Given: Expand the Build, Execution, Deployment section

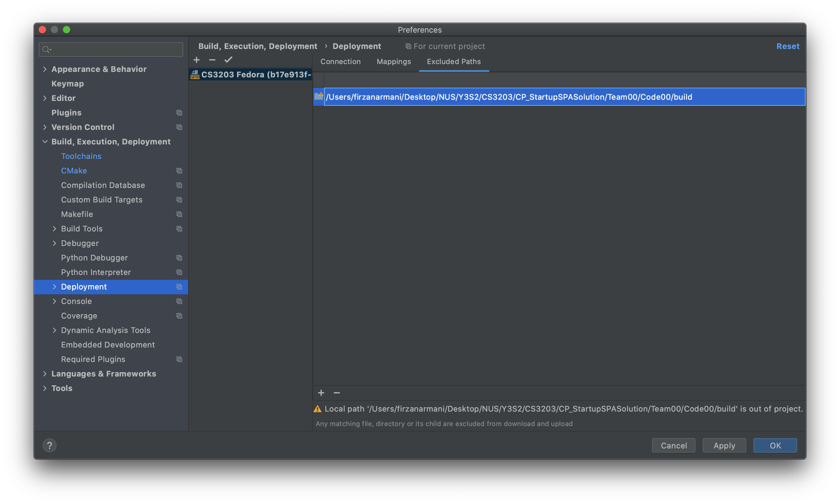Looking at the screenshot, I should [47, 141].
